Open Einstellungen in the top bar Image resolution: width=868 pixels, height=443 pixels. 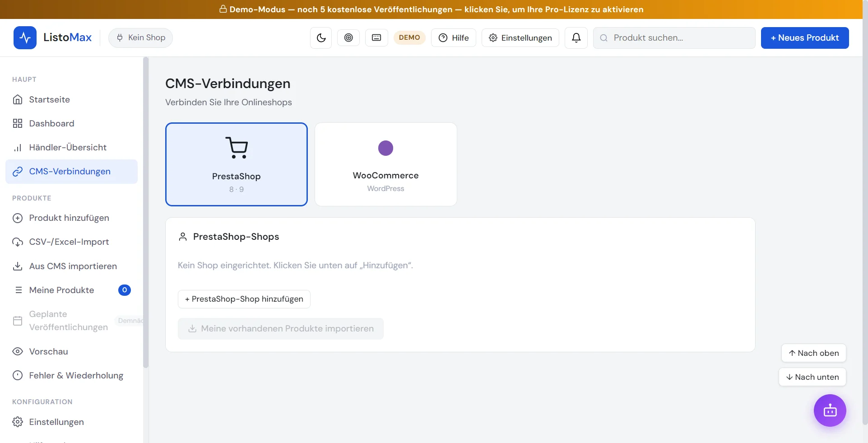(x=520, y=38)
